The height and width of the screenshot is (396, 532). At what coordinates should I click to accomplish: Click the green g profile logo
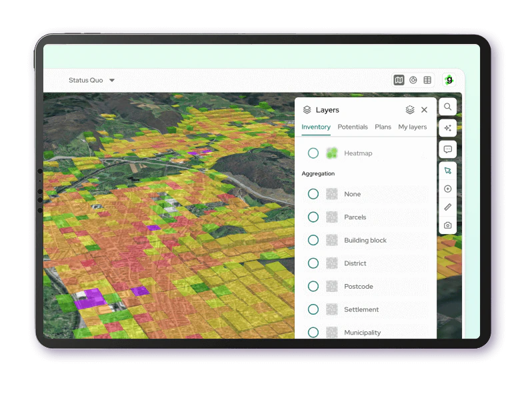coord(449,80)
